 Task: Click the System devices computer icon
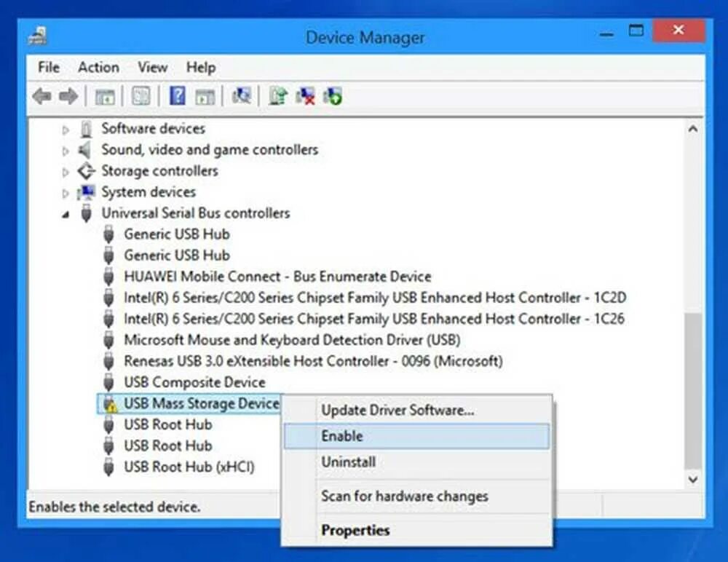point(87,192)
